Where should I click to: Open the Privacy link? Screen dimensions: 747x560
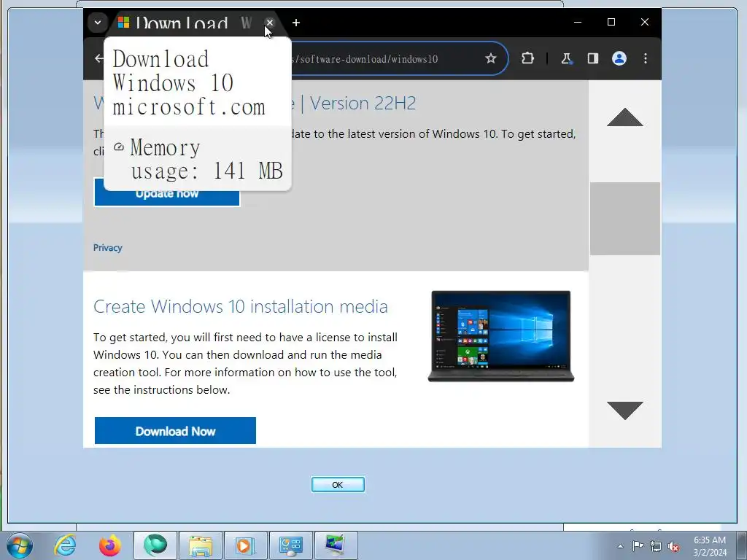click(108, 248)
